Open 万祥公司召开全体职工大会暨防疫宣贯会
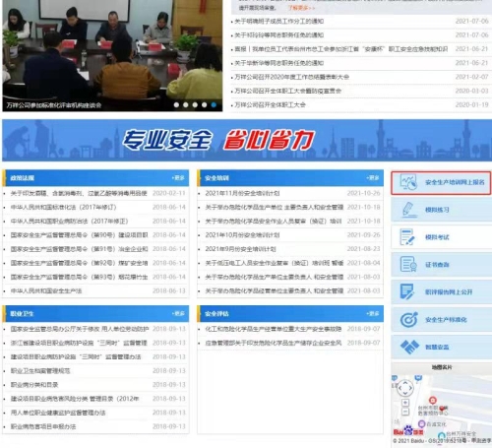The height and width of the screenshot is (448, 492). [288, 91]
